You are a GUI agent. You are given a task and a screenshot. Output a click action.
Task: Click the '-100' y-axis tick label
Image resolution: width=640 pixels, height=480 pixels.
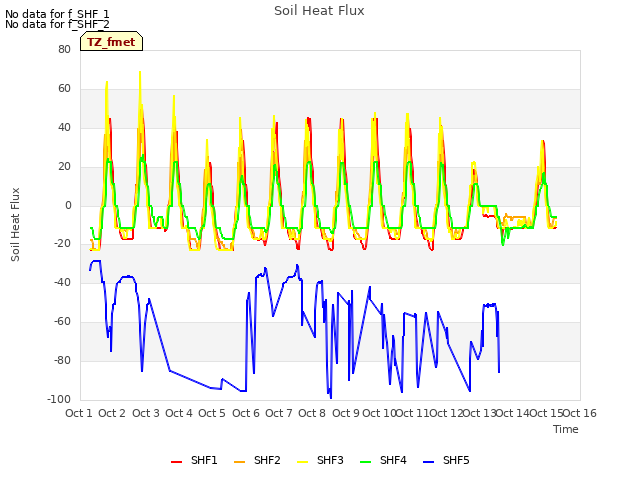60,399
